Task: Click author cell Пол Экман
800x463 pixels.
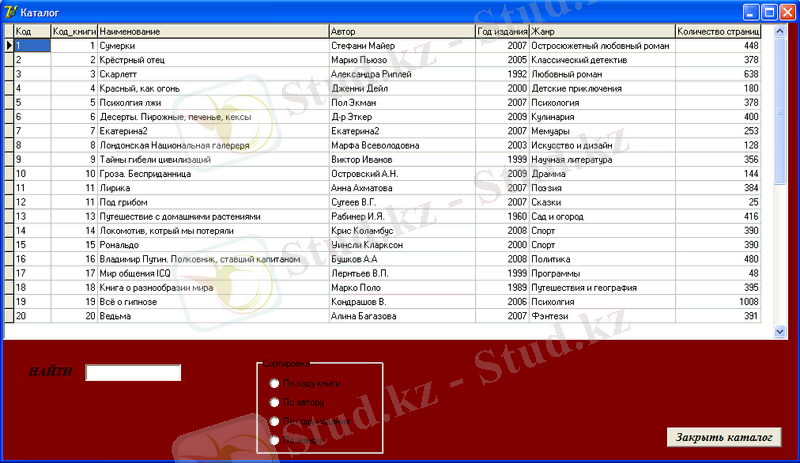Action: tap(403, 103)
